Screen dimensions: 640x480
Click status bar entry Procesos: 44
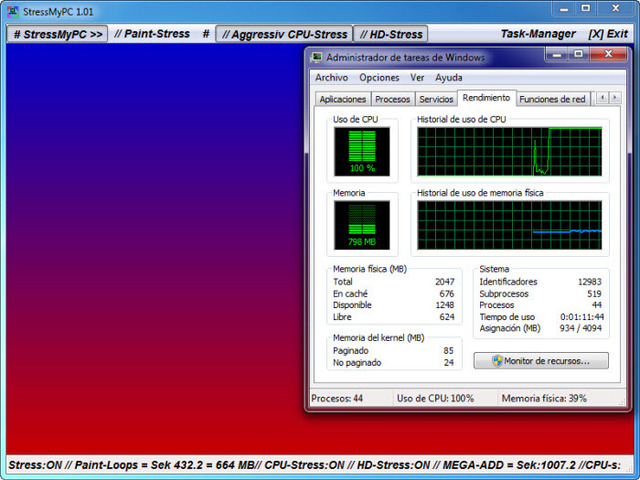337,398
